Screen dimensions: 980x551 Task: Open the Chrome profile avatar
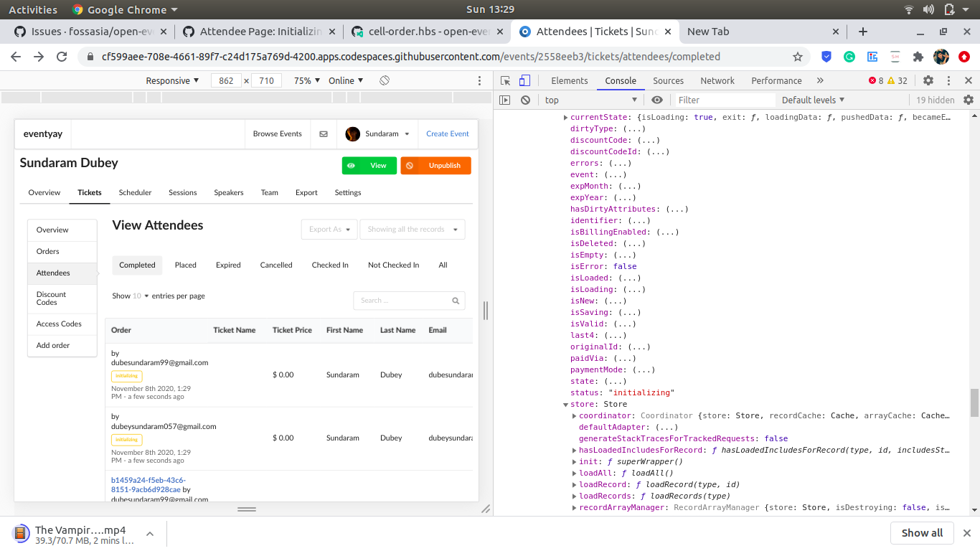click(x=941, y=57)
